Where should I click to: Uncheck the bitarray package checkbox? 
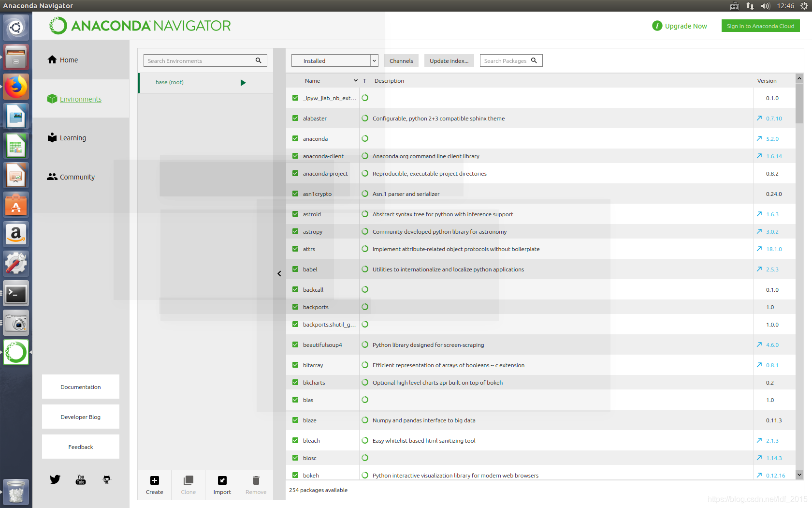[x=295, y=365]
